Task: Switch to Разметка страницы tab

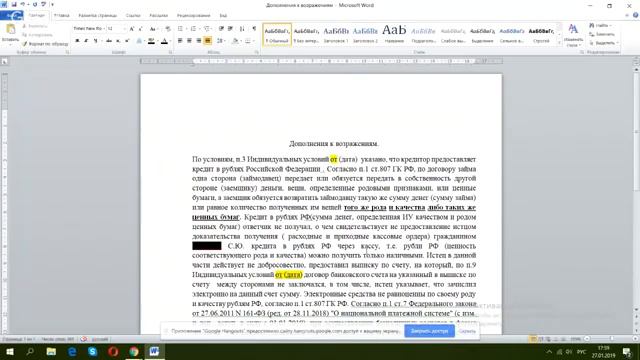Action: [98, 16]
